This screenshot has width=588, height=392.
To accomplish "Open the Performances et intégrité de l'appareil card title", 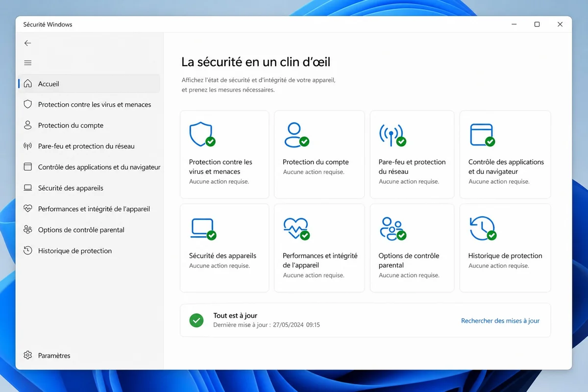I will [x=320, y=260].
